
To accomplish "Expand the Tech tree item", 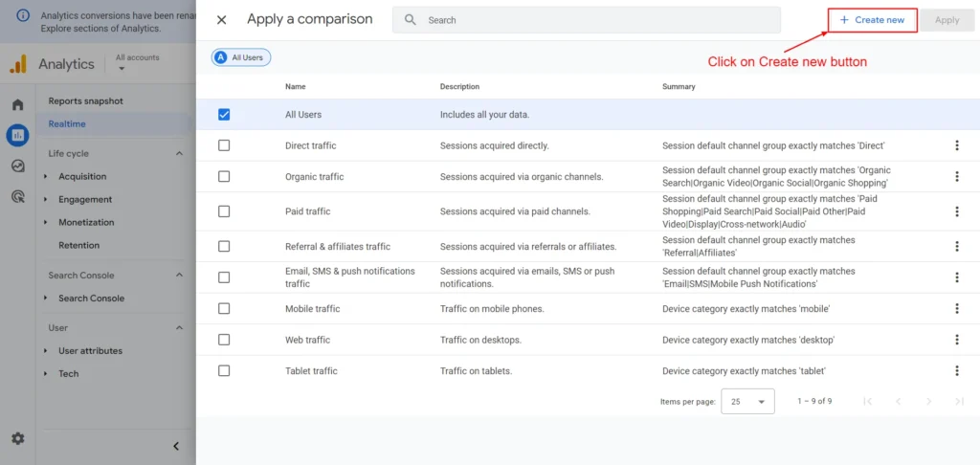I will (x=46, y=374).
